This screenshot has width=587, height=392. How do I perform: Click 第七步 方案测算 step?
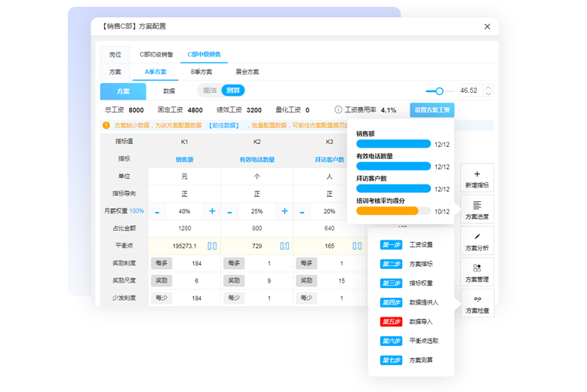coord(407,360)
